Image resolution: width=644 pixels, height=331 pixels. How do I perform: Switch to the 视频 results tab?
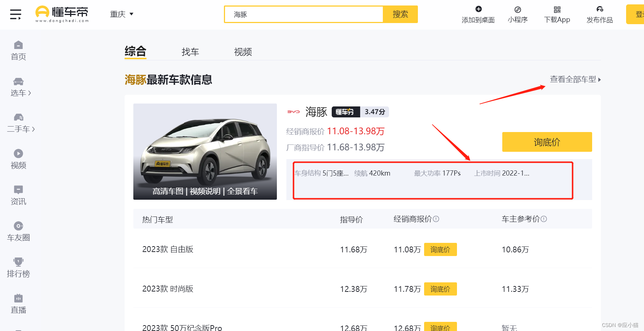[243, 52]
